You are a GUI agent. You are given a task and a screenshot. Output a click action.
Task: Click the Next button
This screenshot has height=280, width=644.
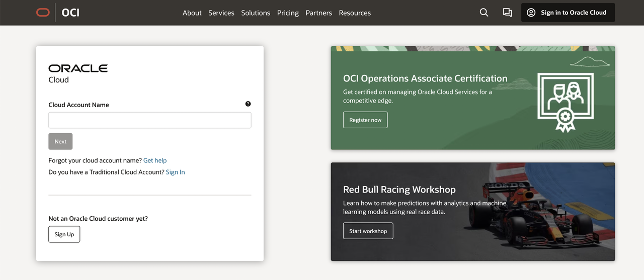(x=60, y=141)
